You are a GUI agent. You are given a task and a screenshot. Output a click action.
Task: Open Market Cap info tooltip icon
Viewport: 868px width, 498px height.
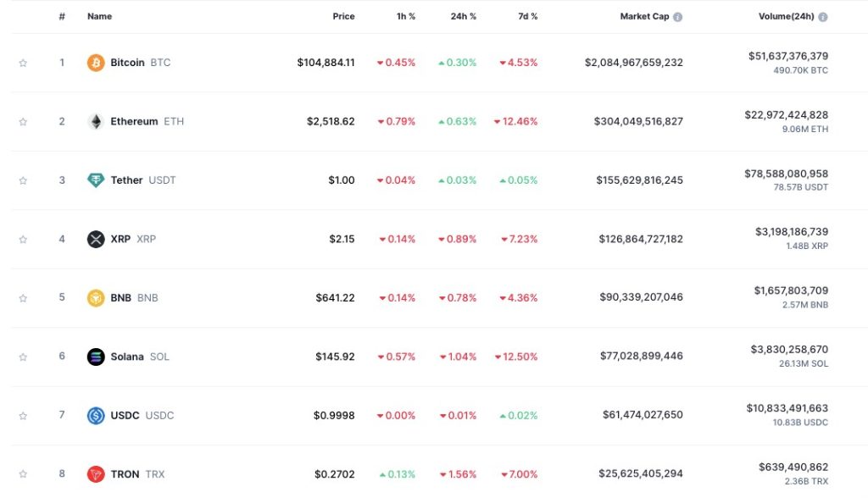pyautogui.click(x=677, y=17)
